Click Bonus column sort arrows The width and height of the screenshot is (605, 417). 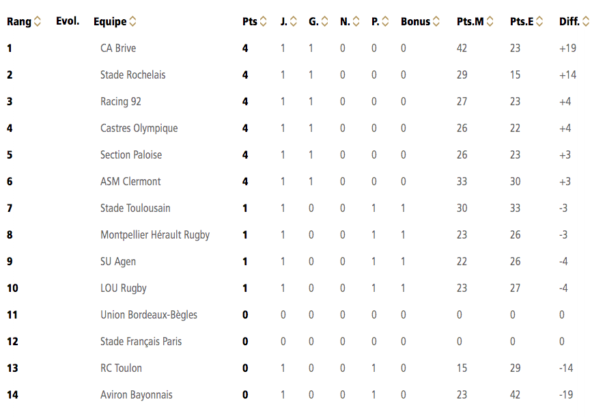pos(436,22)
